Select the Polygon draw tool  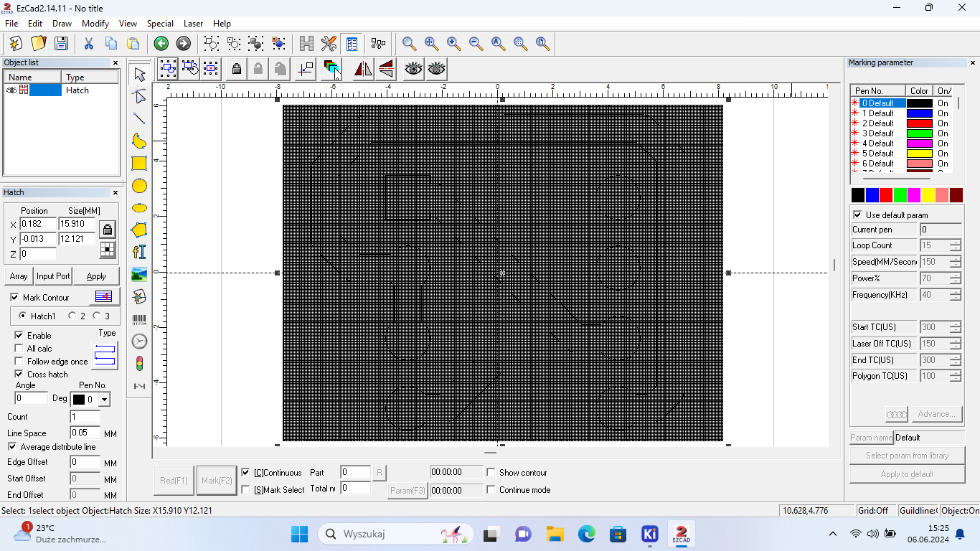pos(139,230)
